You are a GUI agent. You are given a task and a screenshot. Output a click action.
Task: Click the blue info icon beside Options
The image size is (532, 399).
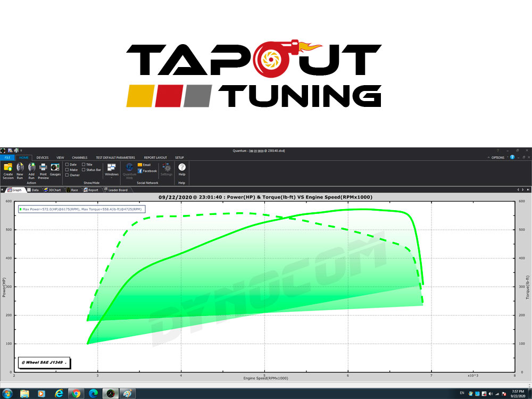[x=512, y=157]
